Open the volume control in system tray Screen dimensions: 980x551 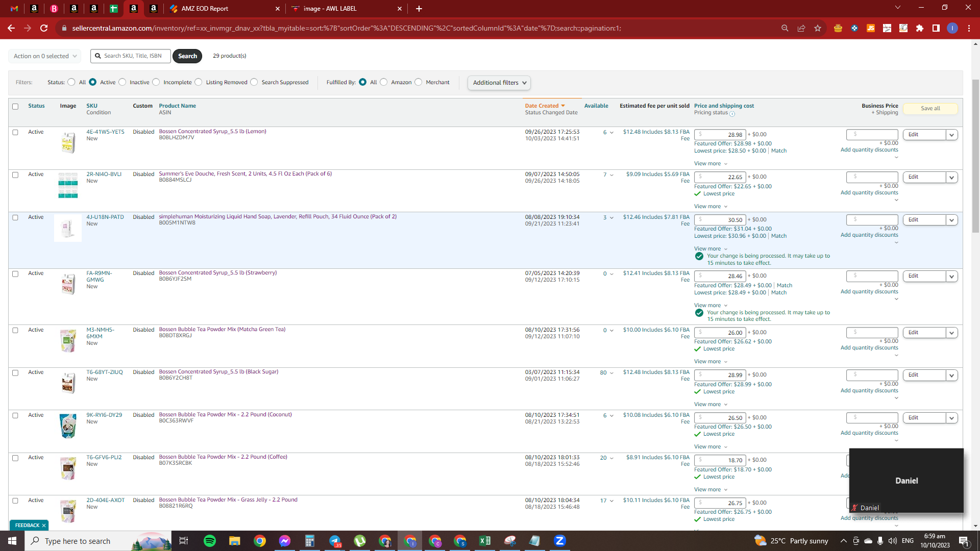coord(892,541)
